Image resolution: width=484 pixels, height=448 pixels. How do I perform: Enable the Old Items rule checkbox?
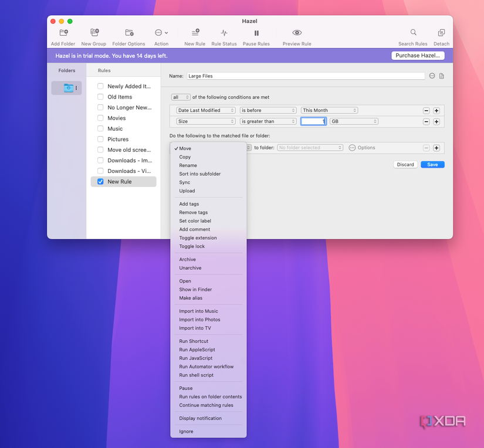tap(100, 97)
